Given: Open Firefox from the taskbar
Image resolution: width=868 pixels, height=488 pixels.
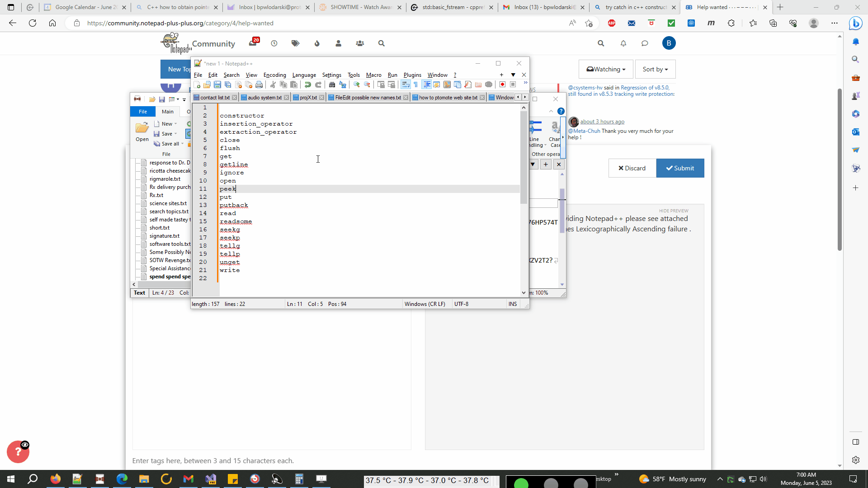Looking at the screenshot, I should [x=55, y=479].
